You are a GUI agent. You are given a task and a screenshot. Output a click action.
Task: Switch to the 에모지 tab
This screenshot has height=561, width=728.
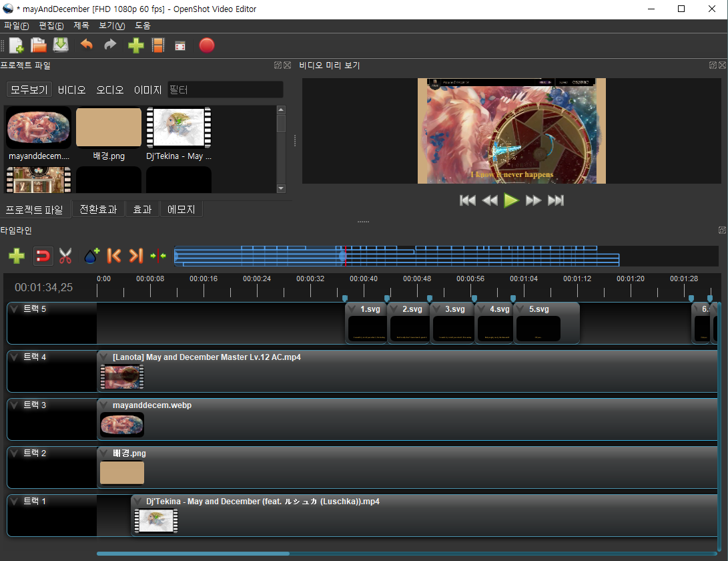181,210
